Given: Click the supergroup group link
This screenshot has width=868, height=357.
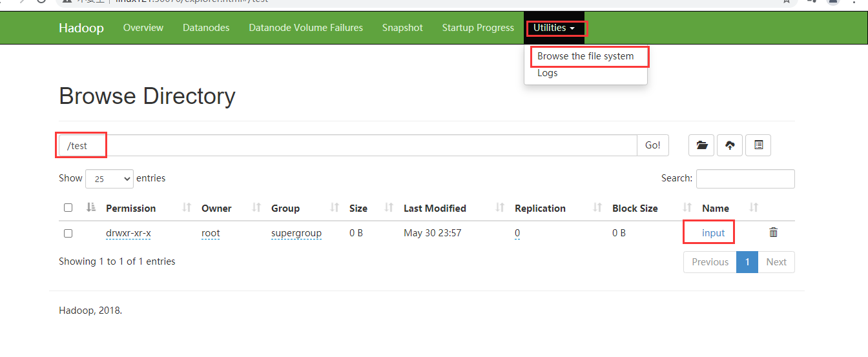Looking at the screenshot, I should click(296, 233).
